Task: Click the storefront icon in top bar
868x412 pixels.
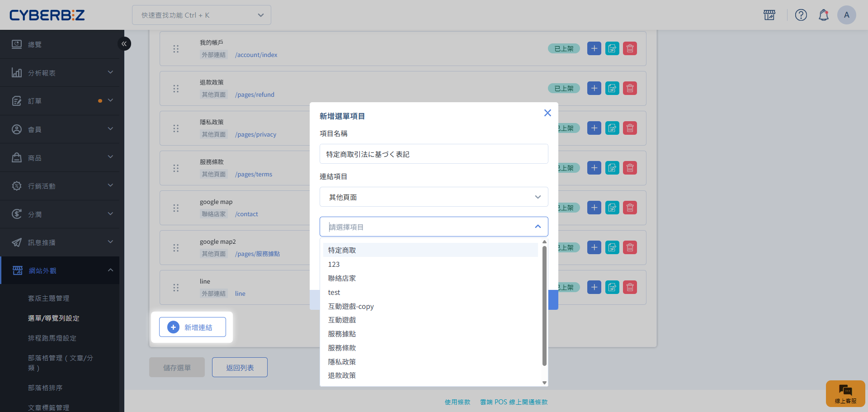Action: pos(769,15)
